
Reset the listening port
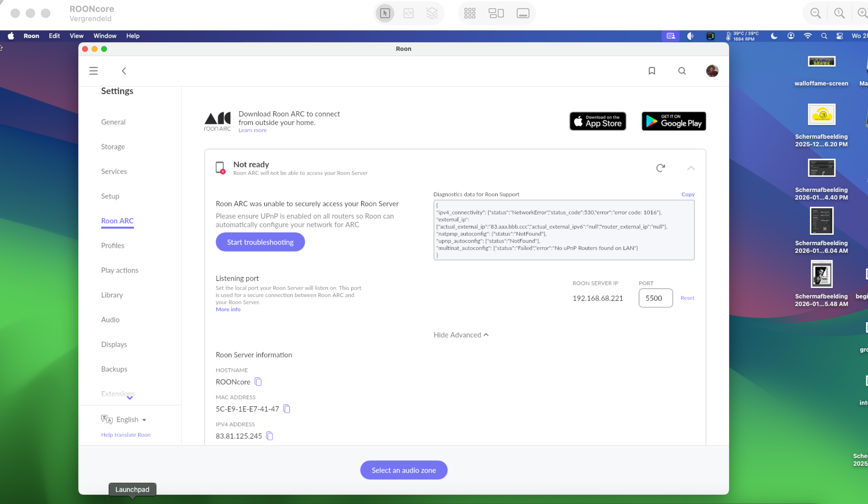click(687, 298)
